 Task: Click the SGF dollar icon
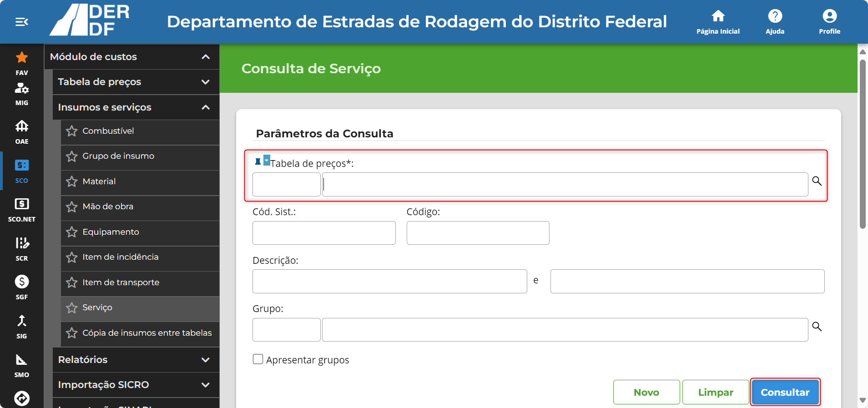tap(22, 282)
